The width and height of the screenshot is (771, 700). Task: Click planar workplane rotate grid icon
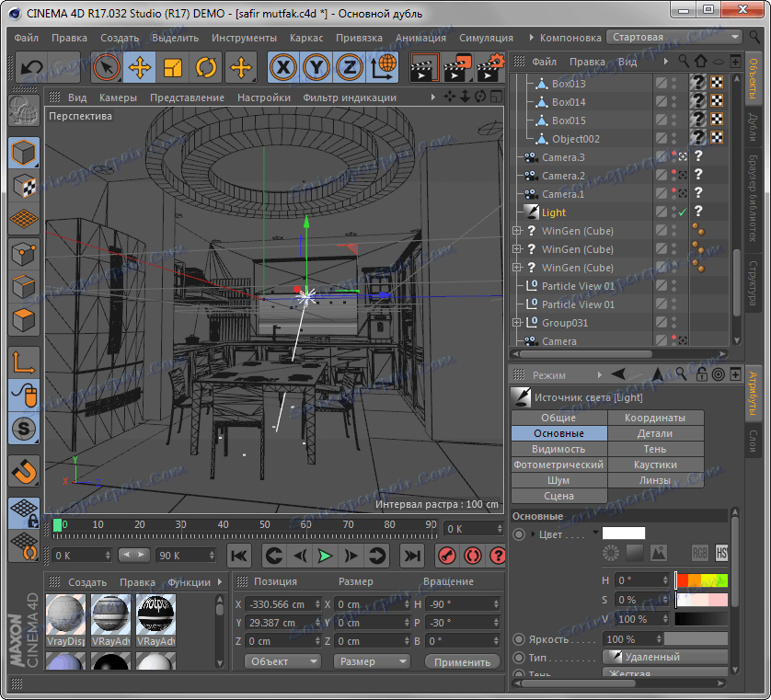pyautogui.click(x=24, y=546)
